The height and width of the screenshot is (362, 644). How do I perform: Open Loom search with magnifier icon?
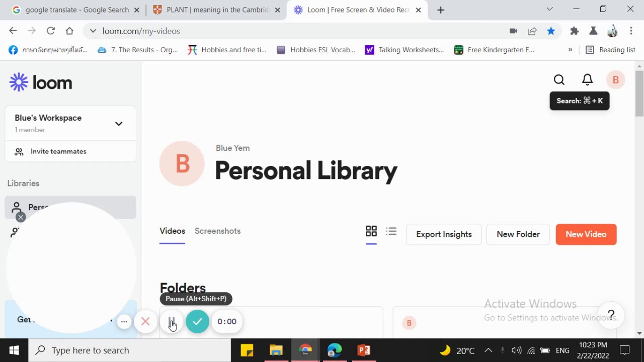click(559, 80)
